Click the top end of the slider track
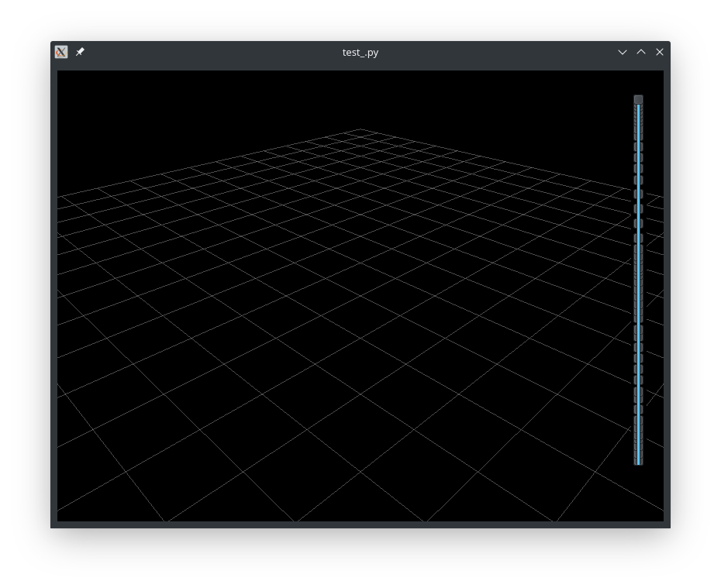This screenshot has height=588, width=721. (638, 108)
